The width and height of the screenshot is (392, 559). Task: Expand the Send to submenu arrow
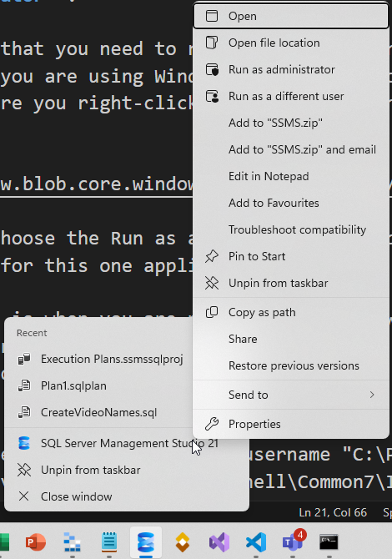(372, 395)
